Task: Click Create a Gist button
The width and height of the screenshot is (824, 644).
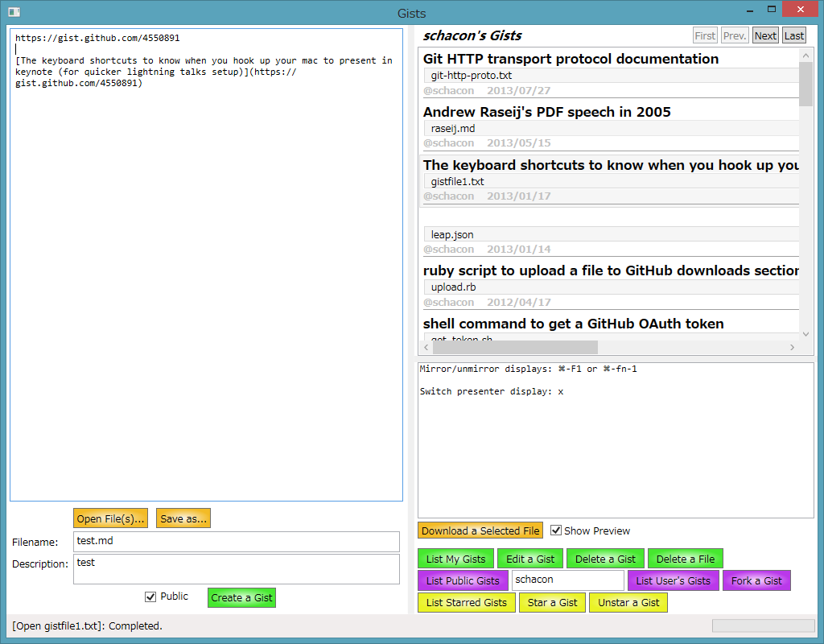Action: pos(241,598)
